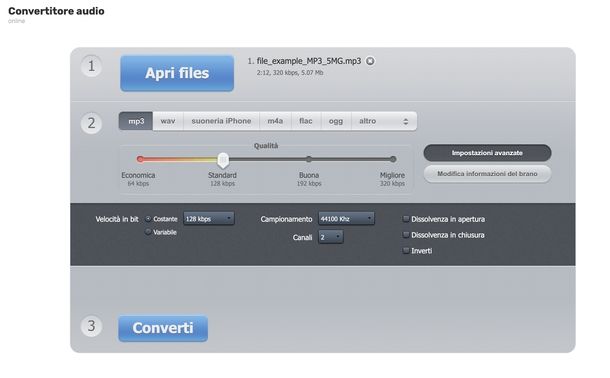Screen dimensions: 610x378
Task: Click the file_example_MP3_5MG.mp3 file name
Action: [309, 61]
